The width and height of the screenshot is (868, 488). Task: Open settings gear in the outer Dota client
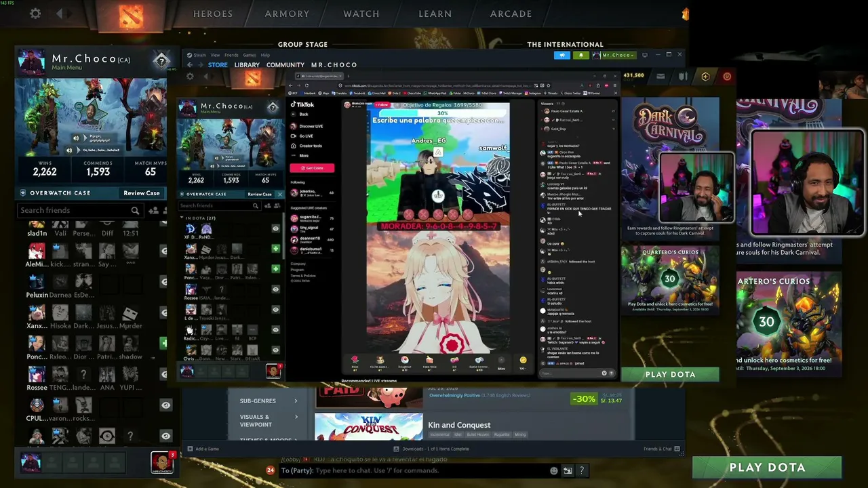tap(35, 14)
